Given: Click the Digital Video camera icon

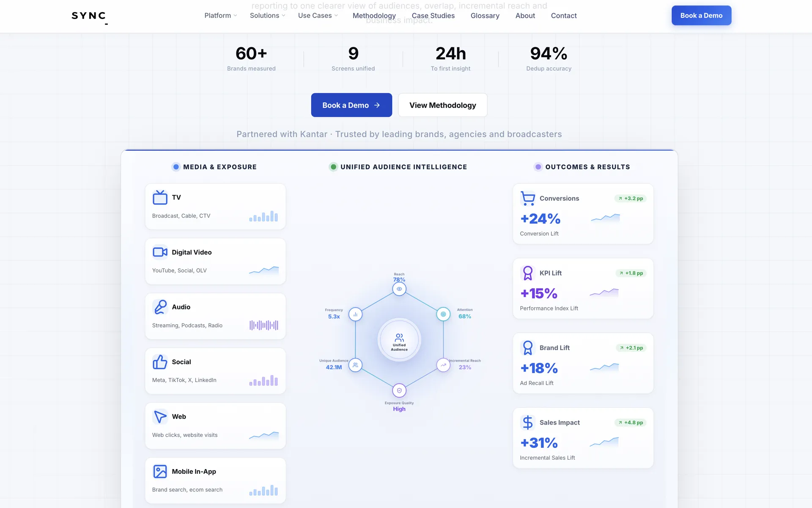Looking at the screenshot, I should tap(160, 252).
